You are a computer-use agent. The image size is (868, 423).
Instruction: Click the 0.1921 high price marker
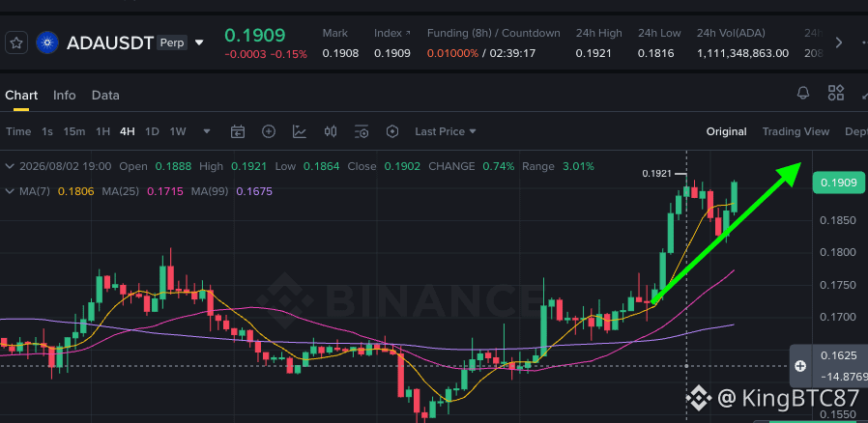(656, 174)
